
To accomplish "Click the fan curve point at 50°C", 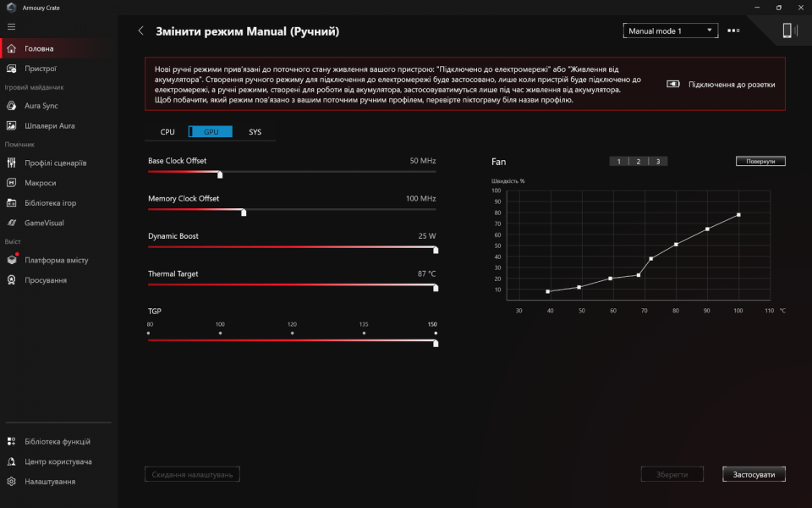I will tap(579, 287).
